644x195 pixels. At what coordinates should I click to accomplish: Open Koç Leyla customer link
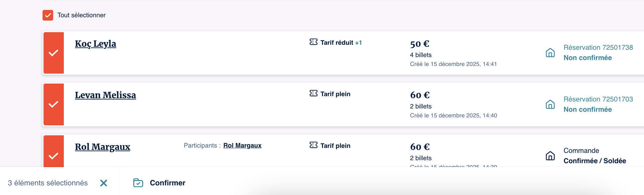(95, 44)
